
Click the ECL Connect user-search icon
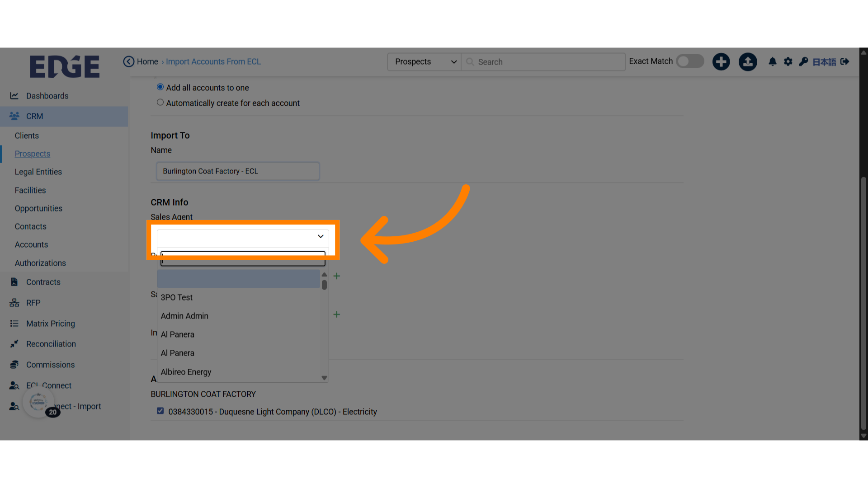pyautogui.click(x=14, y=385)
